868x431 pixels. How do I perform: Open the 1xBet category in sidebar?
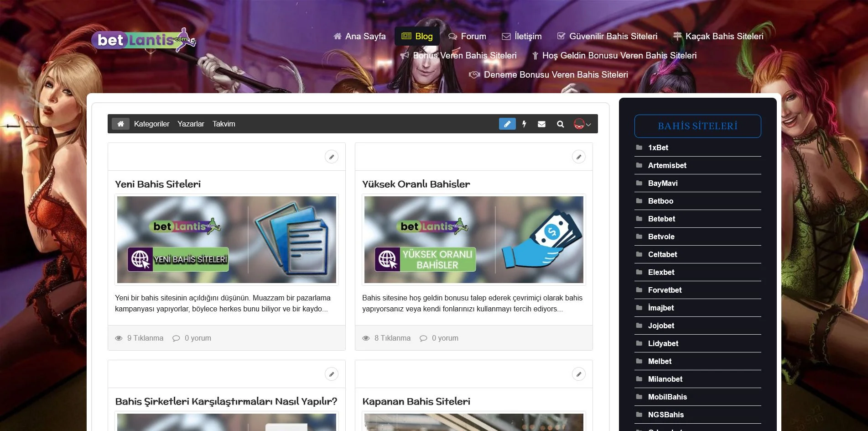point(658,147)
